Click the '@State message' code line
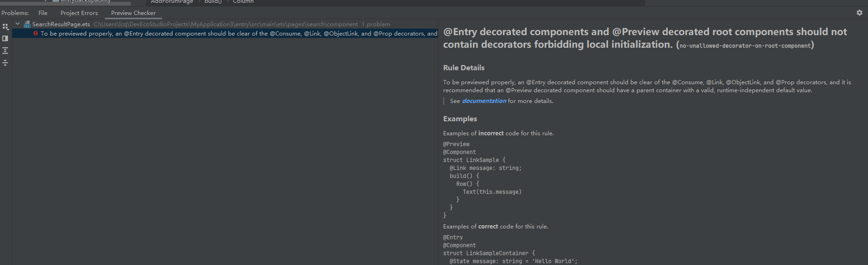The width and height of the screenshot is (868, 265). coord(513,261)
